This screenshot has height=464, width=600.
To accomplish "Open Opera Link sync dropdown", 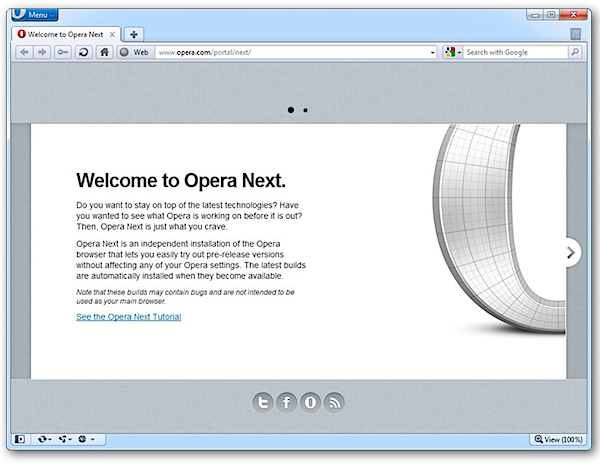I will (44, 439).
